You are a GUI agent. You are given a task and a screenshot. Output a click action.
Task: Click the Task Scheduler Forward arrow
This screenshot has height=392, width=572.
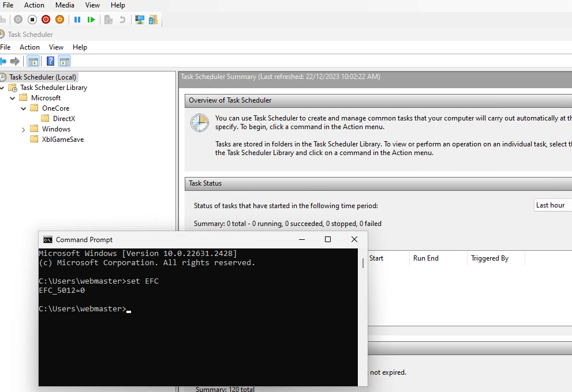pyautogui.click(x=15, y=61)
